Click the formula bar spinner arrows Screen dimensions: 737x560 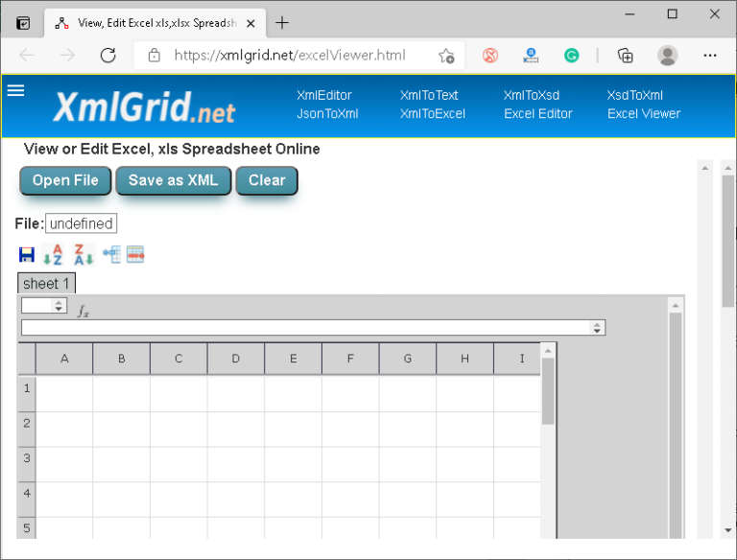(598, 328)
